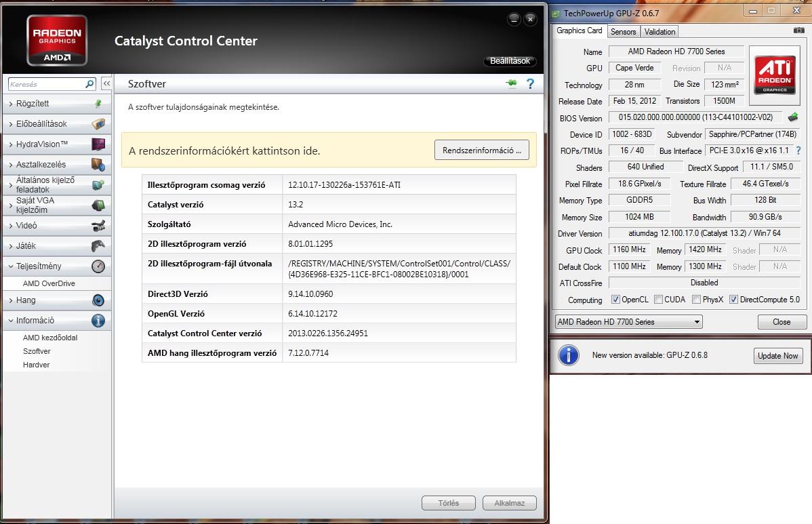Click the Információ blue info icon
Viewport: 812px width, 524px height.
[x=98, y=321]
